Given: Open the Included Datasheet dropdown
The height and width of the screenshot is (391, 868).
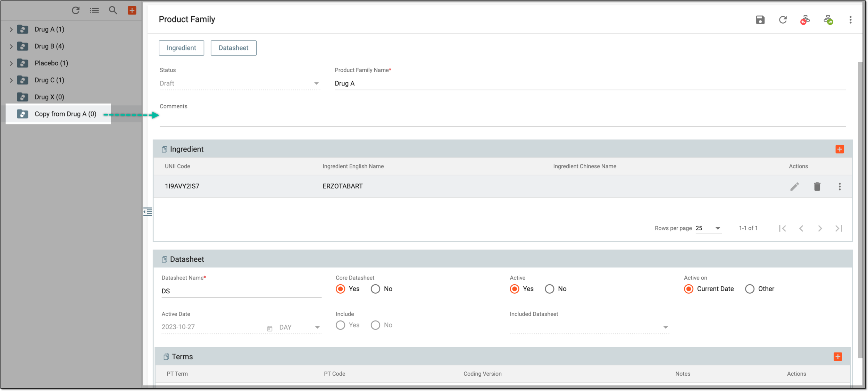Looking at the screenshot, I should (589, 328).
